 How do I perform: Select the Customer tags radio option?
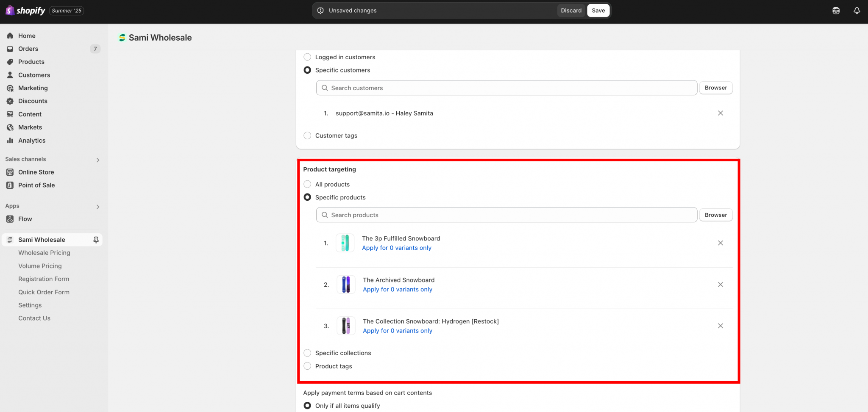[308, 135]
